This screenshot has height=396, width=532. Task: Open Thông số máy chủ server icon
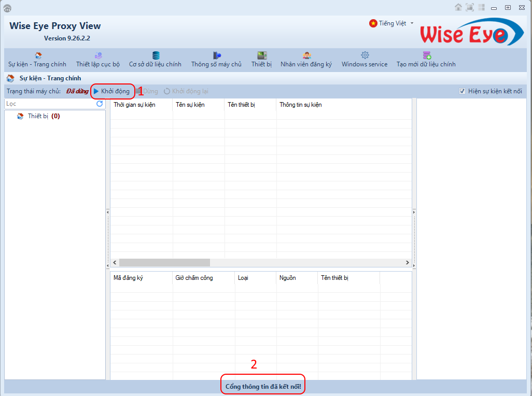pyautogui.click(x=217, y=55)
